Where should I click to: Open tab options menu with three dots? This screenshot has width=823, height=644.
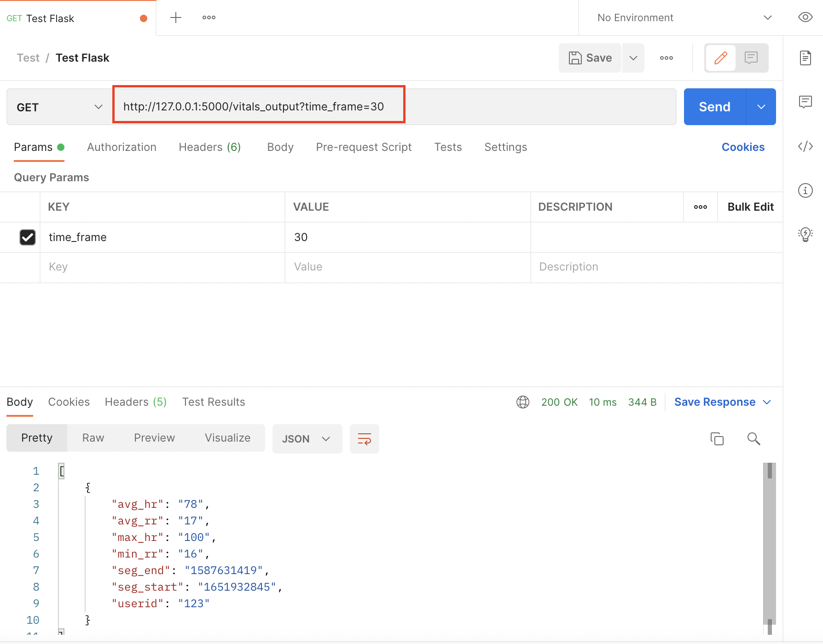pos(209,18)
